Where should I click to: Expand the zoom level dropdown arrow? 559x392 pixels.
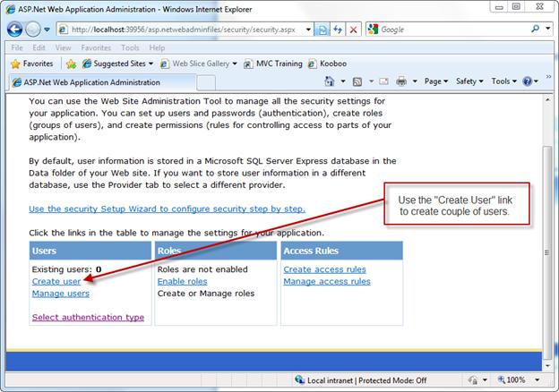[x=537, y=380]
